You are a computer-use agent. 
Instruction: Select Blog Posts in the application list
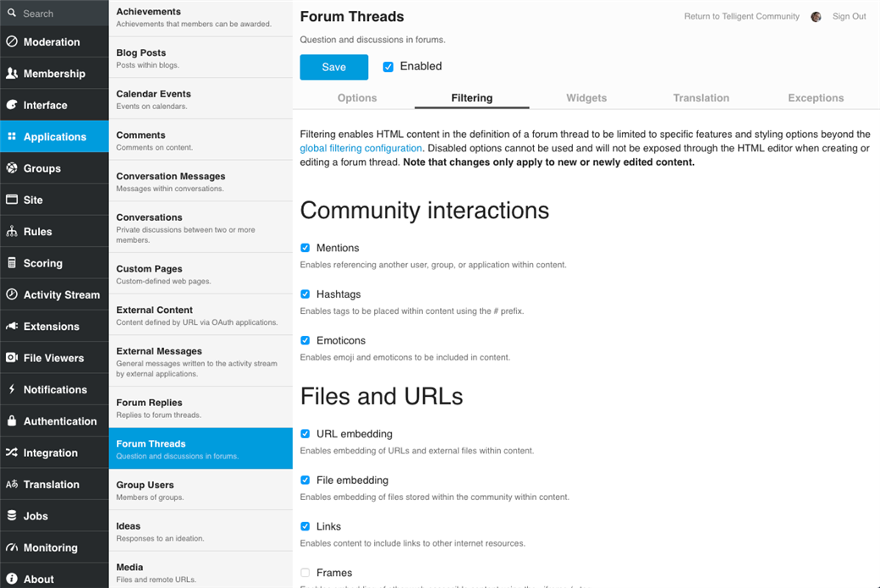(x=201, y=58)
